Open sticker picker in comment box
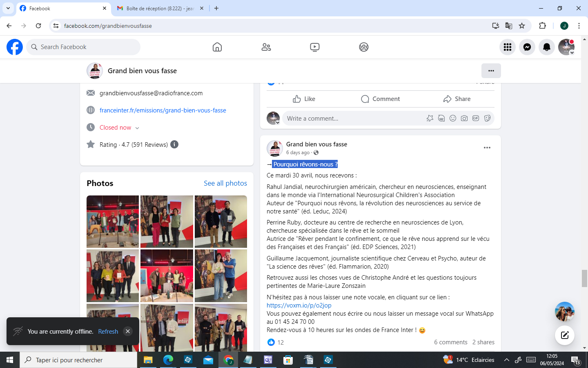Image resolution: width=588 pixels, height=368 pixels. click(x=487, y=118)
